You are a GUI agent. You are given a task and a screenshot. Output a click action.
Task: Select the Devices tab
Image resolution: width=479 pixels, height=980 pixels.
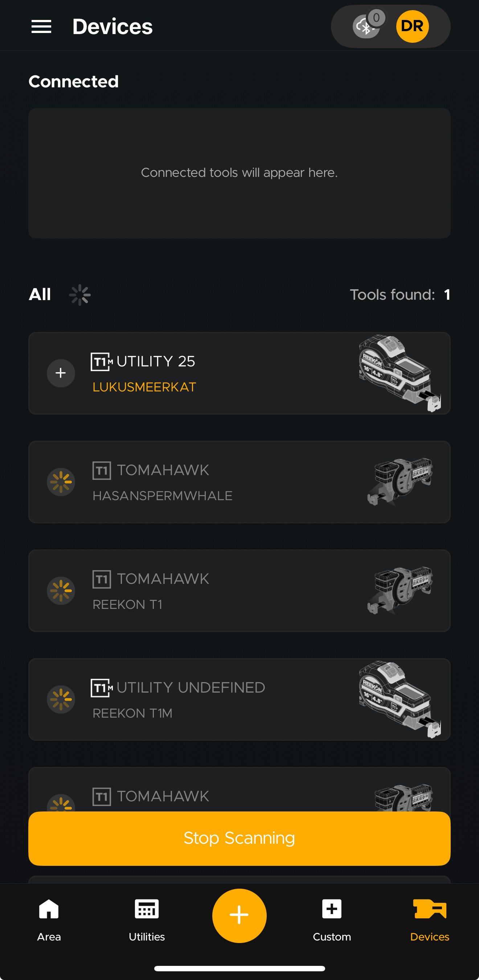coord(430,919)
